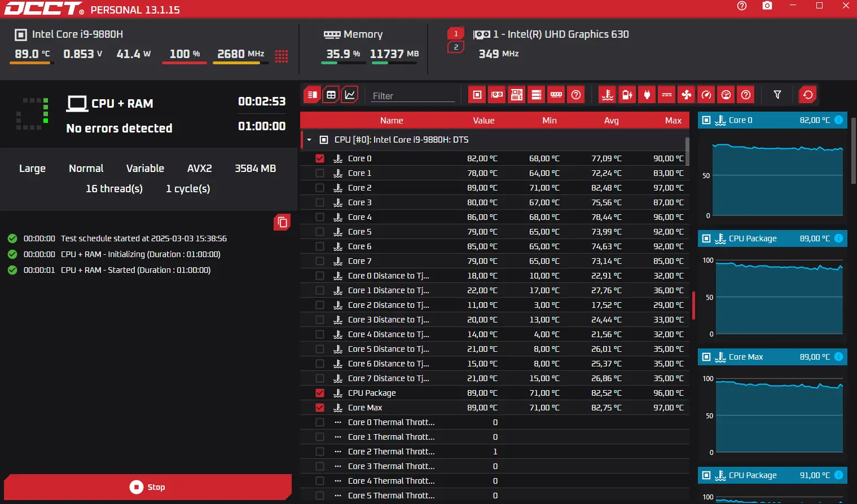The image size is (857, 504).
Task: Click the 'Test schedule started' log entry
Action: 144,238
